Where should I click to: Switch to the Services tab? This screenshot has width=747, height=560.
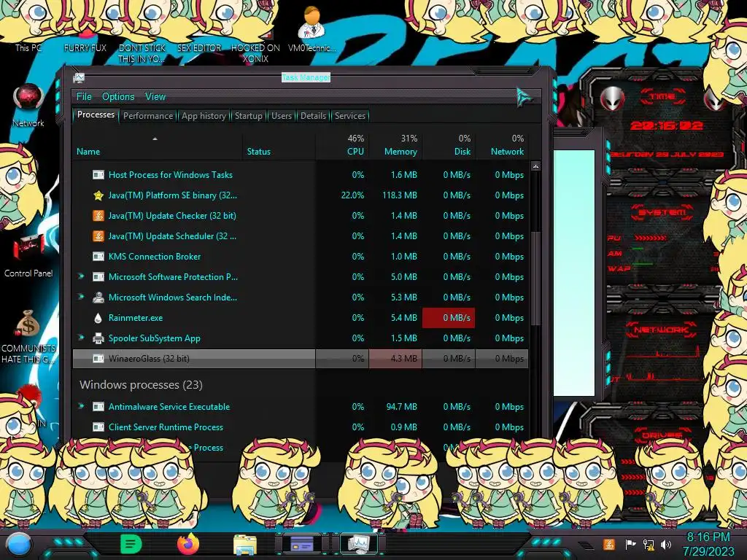click(x=349, y=116)
